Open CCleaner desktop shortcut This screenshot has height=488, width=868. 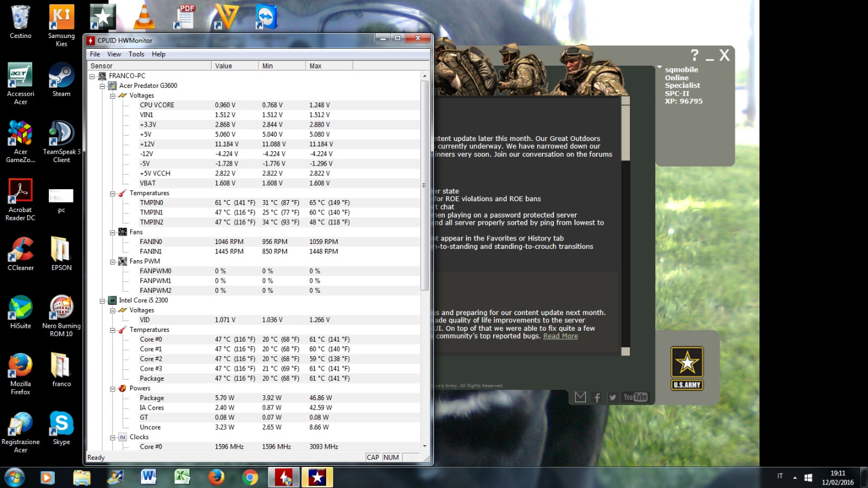click(x=20, y=254)
